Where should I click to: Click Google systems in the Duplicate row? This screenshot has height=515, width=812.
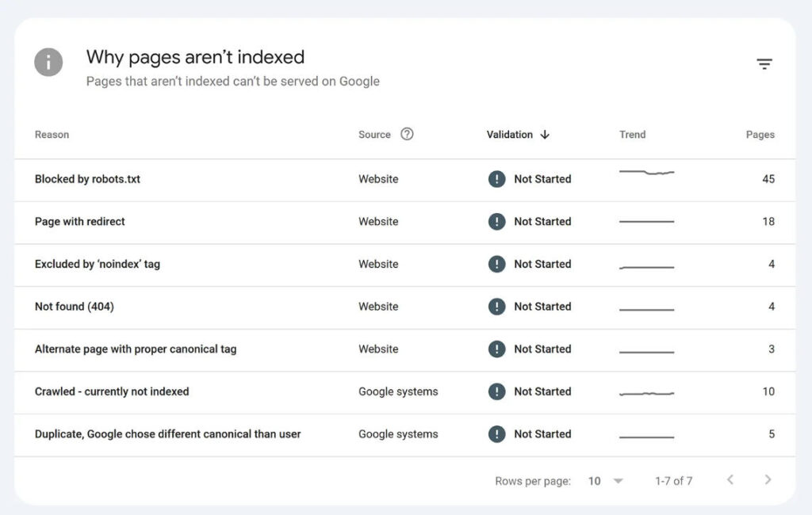[398, 434]
